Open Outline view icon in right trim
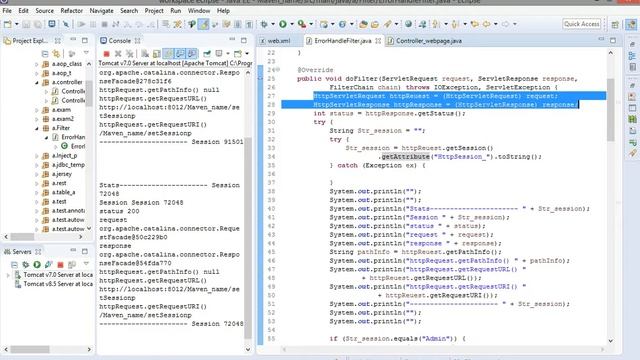Viewport: 640px width, 360px height. coord(632,56)
